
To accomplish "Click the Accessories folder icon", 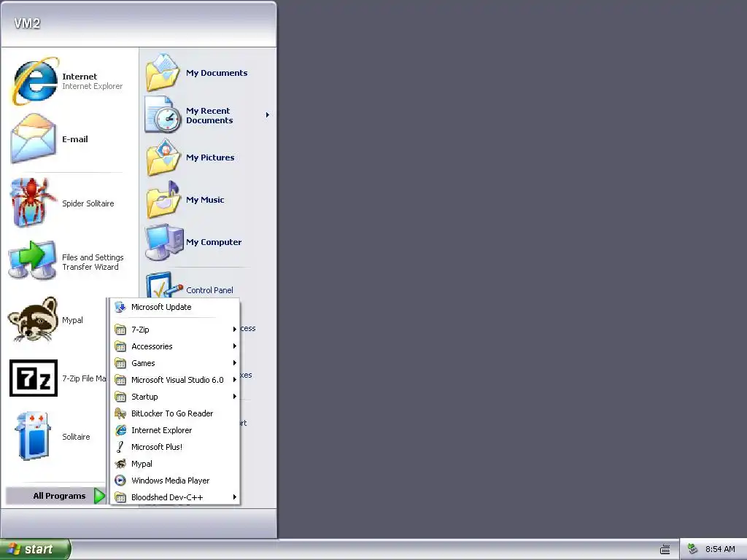I will pyautogui.click(x=120, y=346).
